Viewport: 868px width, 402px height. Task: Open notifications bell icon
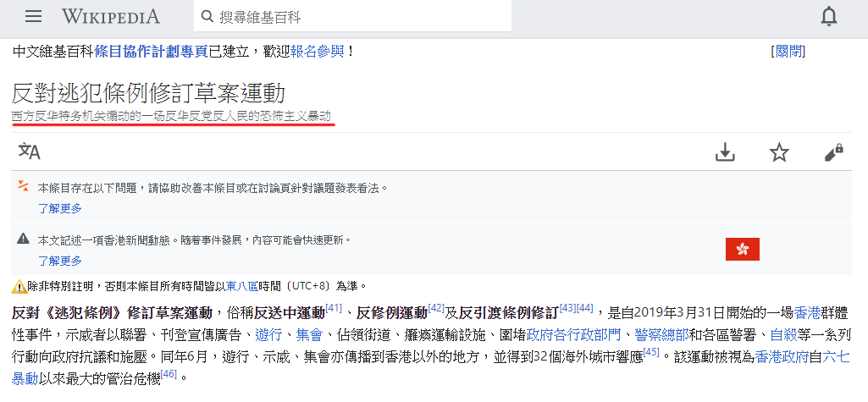(x=829, y=17)
